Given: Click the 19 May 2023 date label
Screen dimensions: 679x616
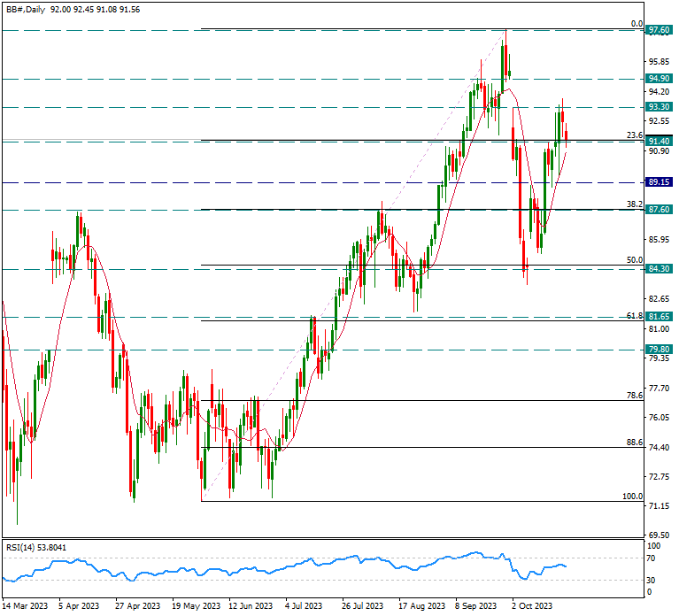Looking at the screenshot, I should [197, 605].
